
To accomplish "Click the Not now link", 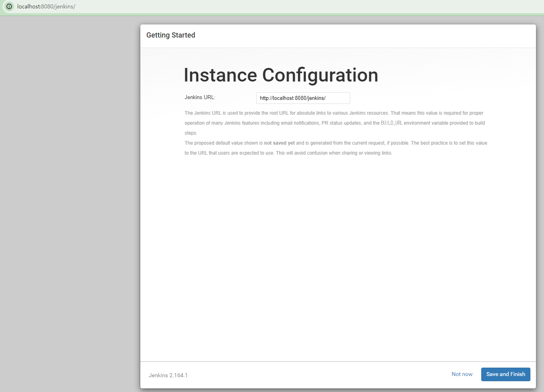I will tap(462, 374).
